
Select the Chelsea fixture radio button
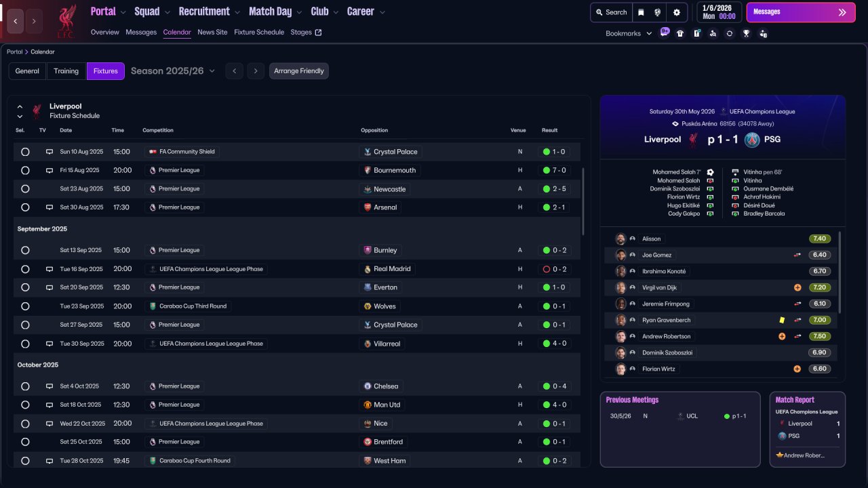pyautogui.click(x=25, y=386)
